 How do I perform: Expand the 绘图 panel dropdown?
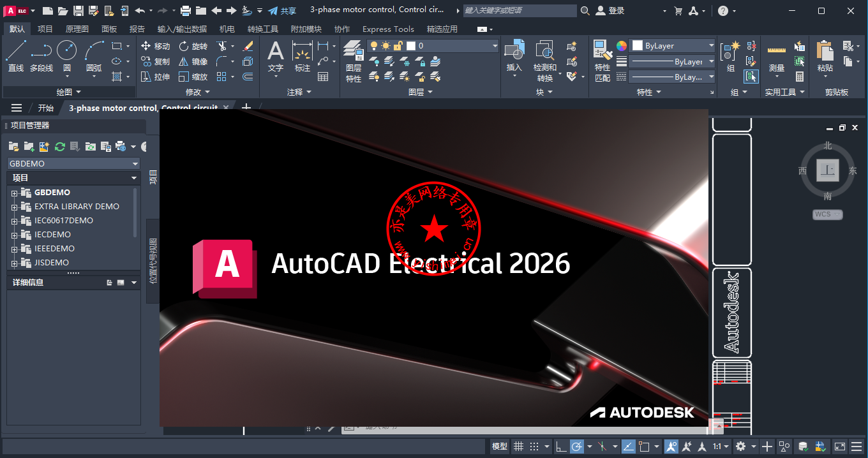(x=68, y=92)
